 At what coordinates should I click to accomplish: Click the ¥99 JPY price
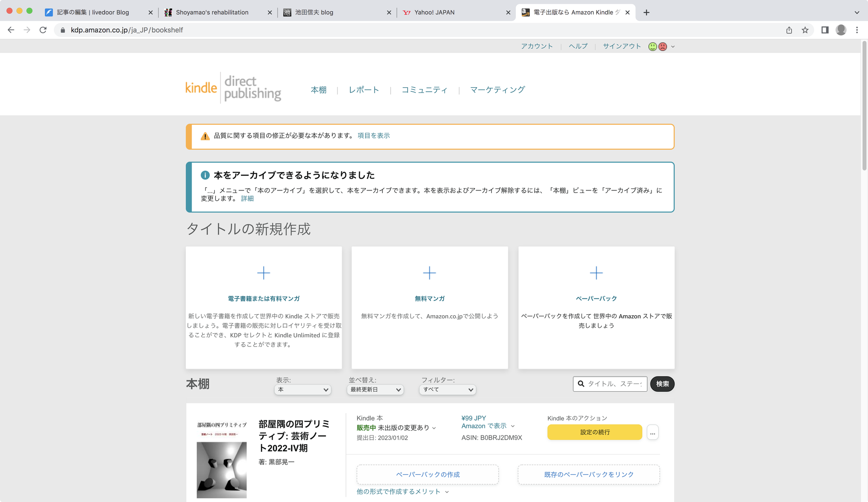(x=473, y=418)
